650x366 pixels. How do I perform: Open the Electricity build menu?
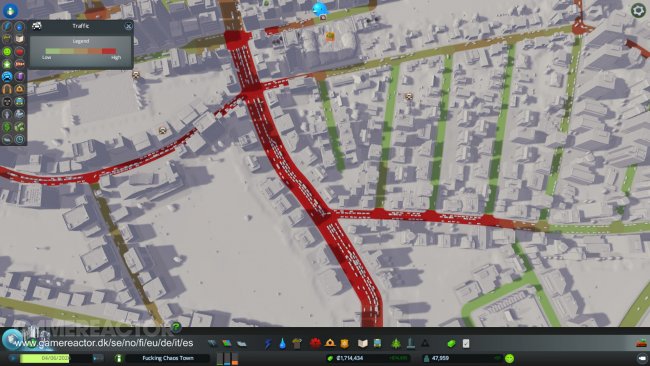[x=268, y=343]
